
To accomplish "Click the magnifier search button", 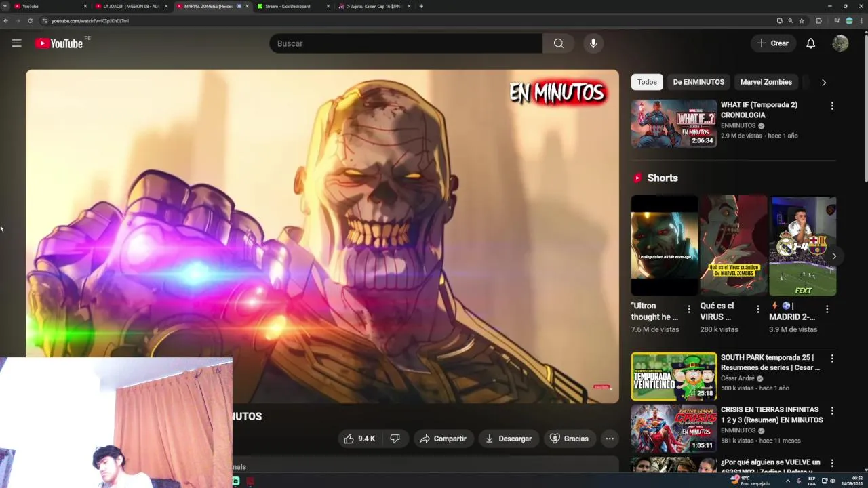I will (558, 43).
